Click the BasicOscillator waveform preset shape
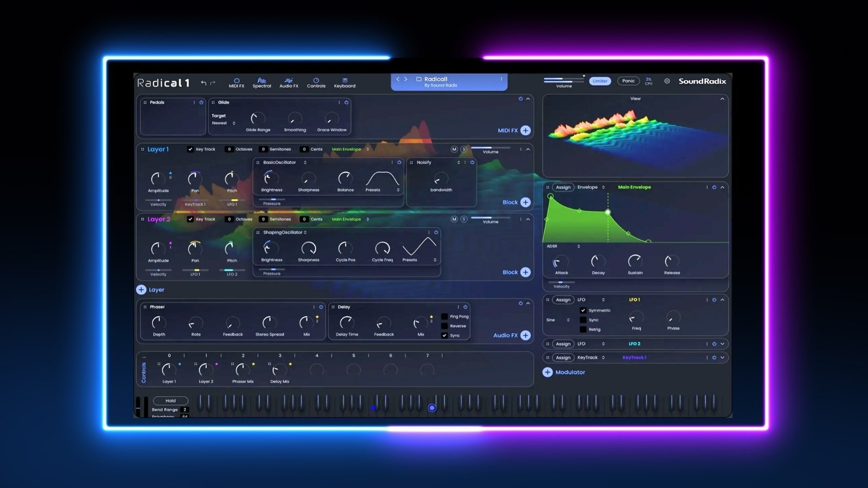868x488 pixels. (382, 178)
